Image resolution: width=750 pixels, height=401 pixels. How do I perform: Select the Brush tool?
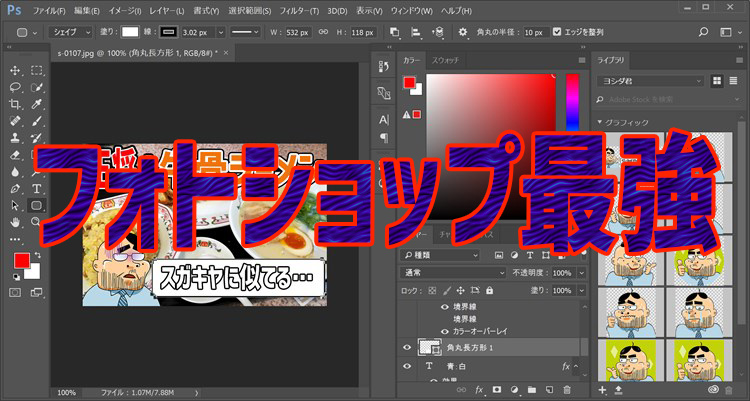(36, 121)
